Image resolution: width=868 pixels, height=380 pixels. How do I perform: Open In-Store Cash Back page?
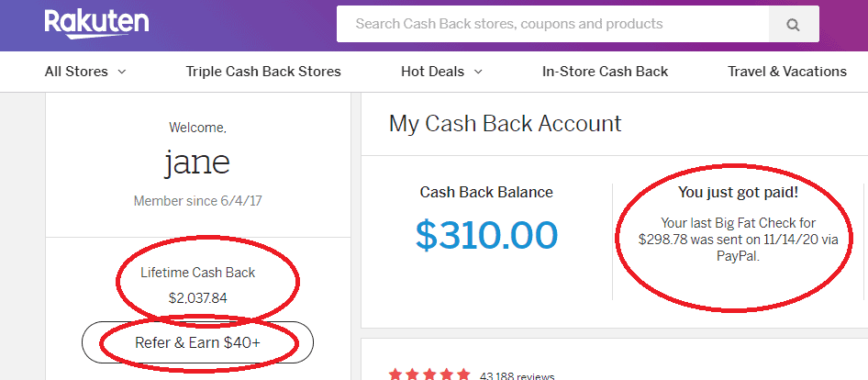(605, 72)
